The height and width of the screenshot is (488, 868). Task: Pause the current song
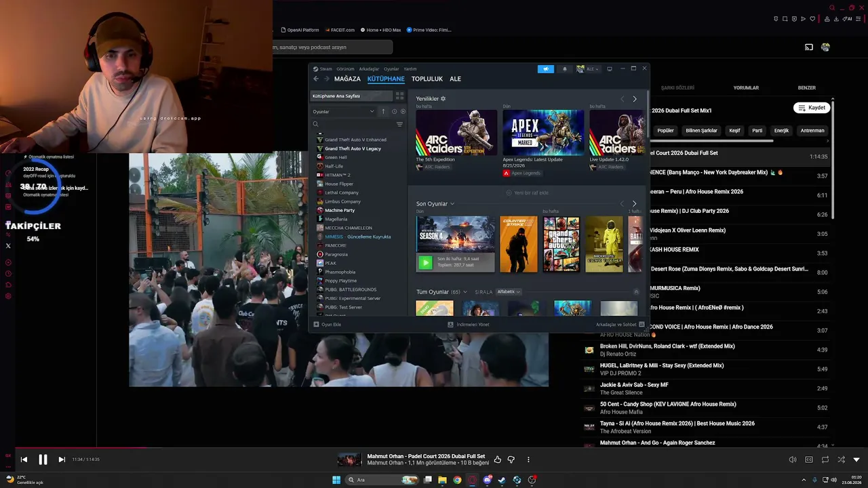tap(43, 460)
